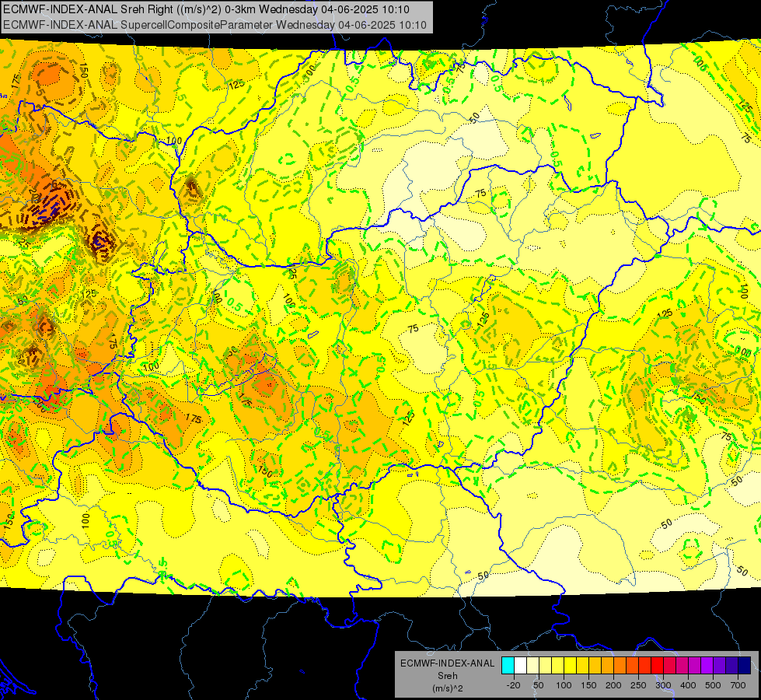Click the '(m/s)^2' units label in legend
Screen dimensions: 761x700
coord(447,688)
